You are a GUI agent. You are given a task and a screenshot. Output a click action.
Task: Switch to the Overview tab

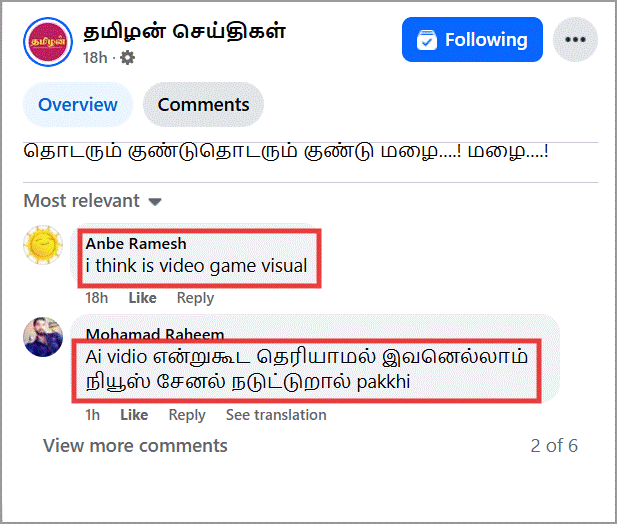point(78,105)
